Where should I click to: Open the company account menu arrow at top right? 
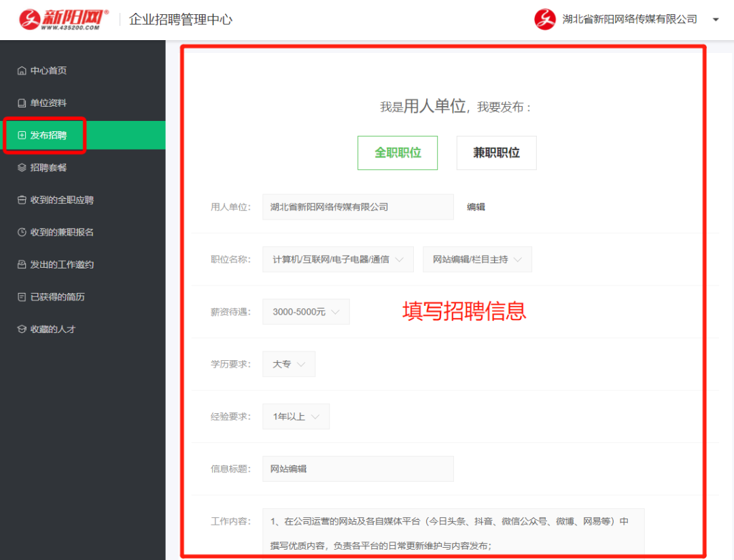click(716, 20)
